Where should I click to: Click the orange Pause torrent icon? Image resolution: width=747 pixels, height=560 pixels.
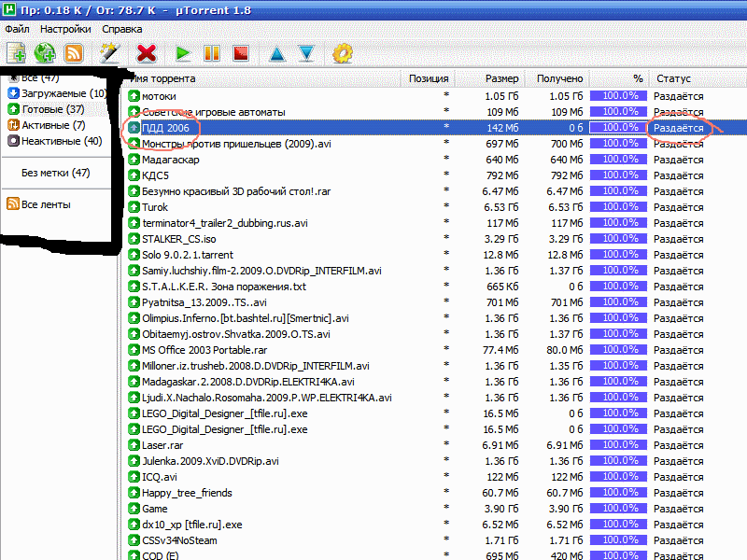tap(212, 53)
